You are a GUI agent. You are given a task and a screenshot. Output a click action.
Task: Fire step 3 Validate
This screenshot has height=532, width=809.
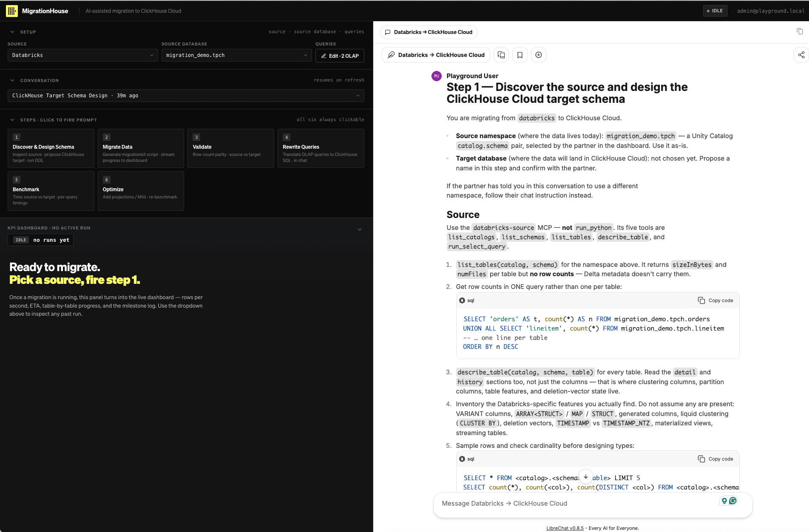click(x=231, y=148)
